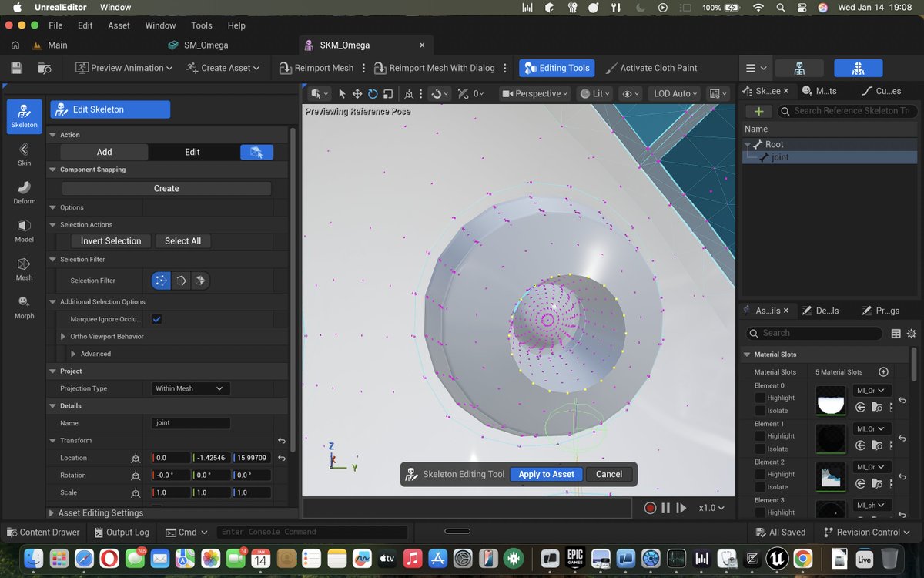Open Asset Details settings gear
The width and height of the screenshot is (924, 578).
912,334
